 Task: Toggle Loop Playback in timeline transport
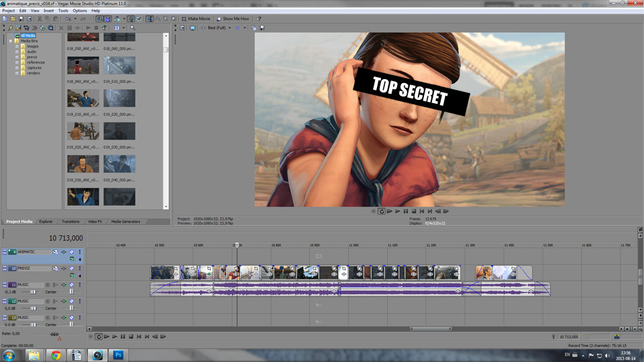point(99,337)
